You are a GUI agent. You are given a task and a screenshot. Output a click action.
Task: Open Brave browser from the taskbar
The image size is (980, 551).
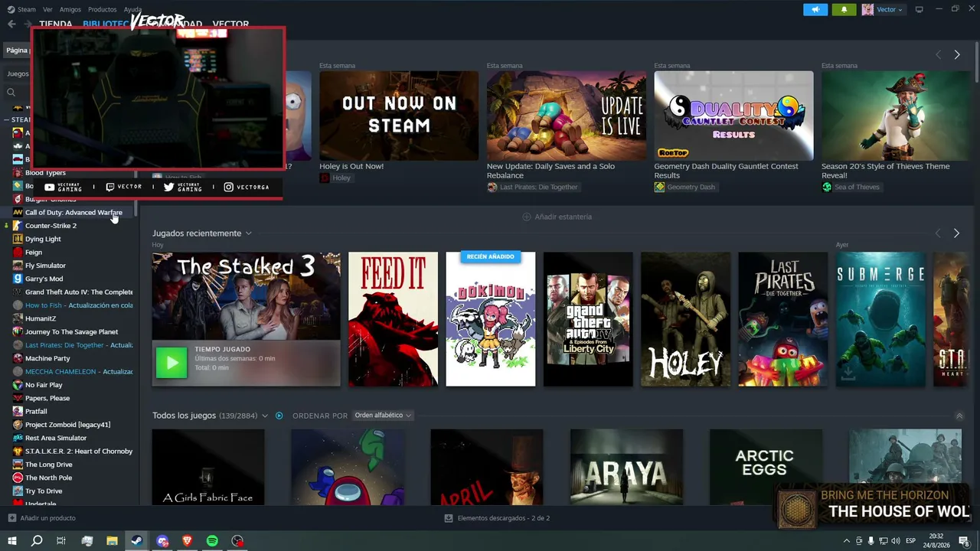(188, 541)
